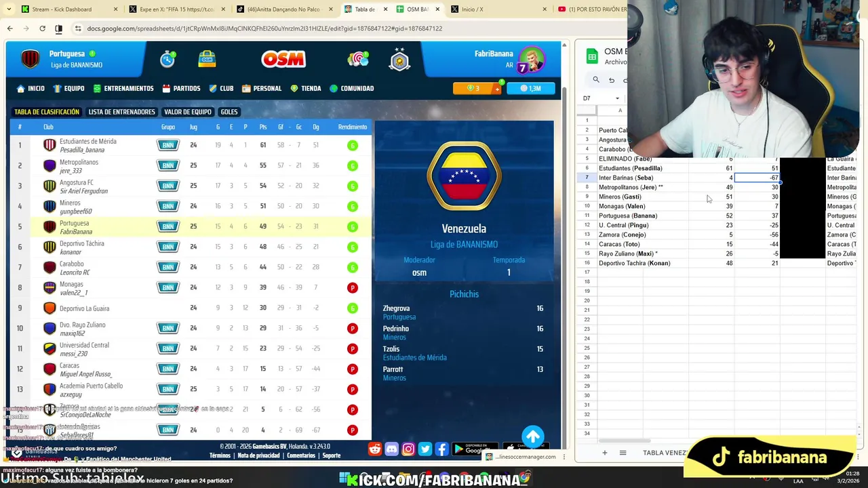The width and height of the screenshot is (868, 488).
Task: Open OSM Twitter link icon
Action: 425,449
